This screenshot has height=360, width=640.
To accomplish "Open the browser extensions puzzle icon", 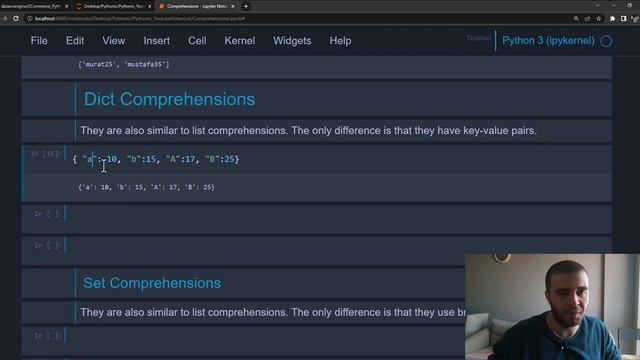I will pos(612,18).
